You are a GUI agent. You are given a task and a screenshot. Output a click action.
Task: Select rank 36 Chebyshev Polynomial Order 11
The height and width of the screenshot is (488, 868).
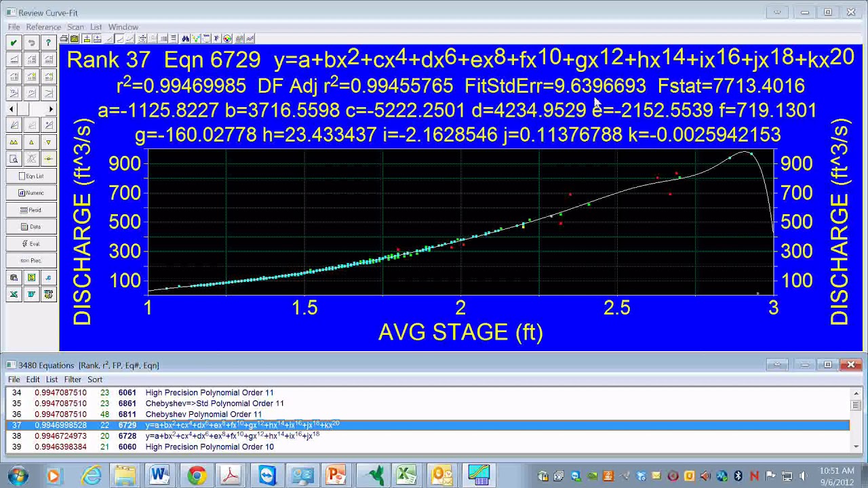pyautogui.click(x=427, y=414)
